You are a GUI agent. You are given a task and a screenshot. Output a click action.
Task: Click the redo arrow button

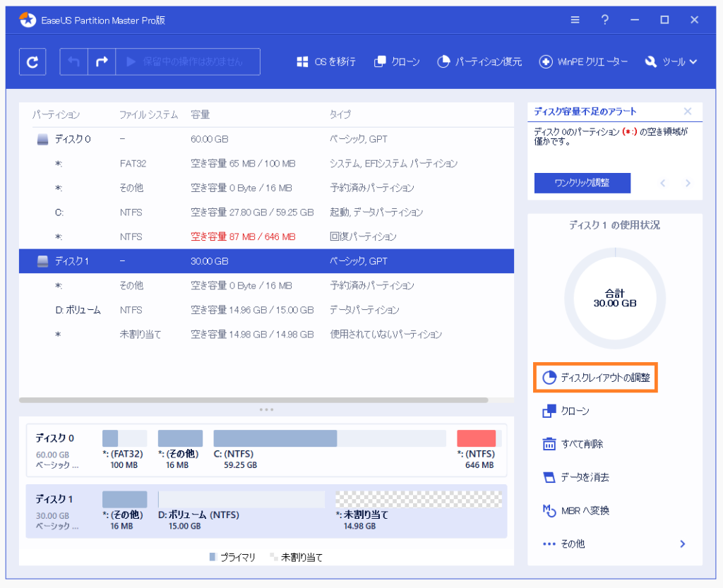[102, 61]
